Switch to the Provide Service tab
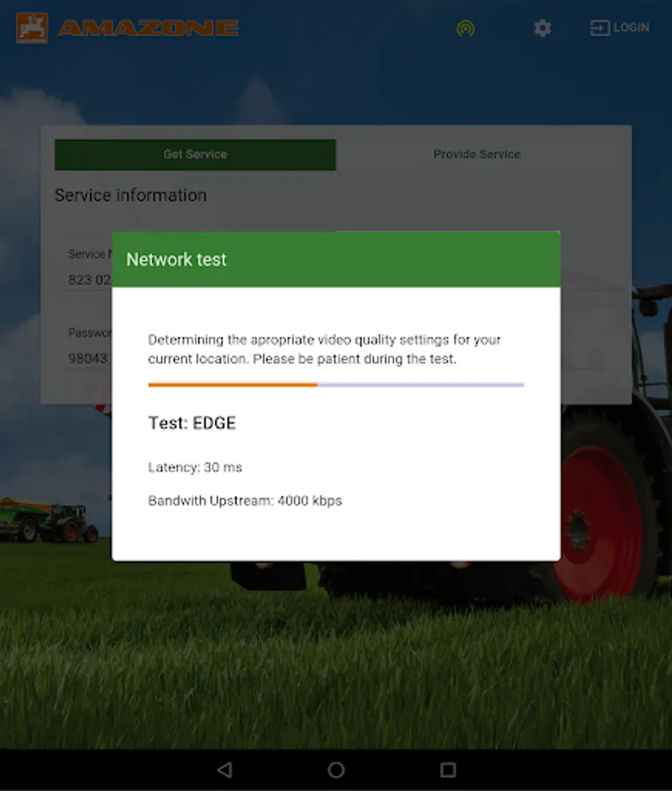 pyautogui.click(x=477, y=155)
